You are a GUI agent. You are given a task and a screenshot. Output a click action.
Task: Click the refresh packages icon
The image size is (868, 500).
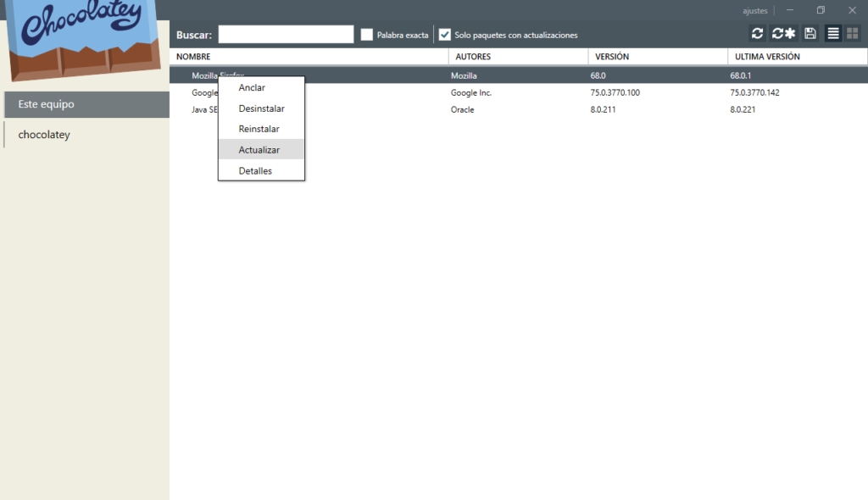757,34
